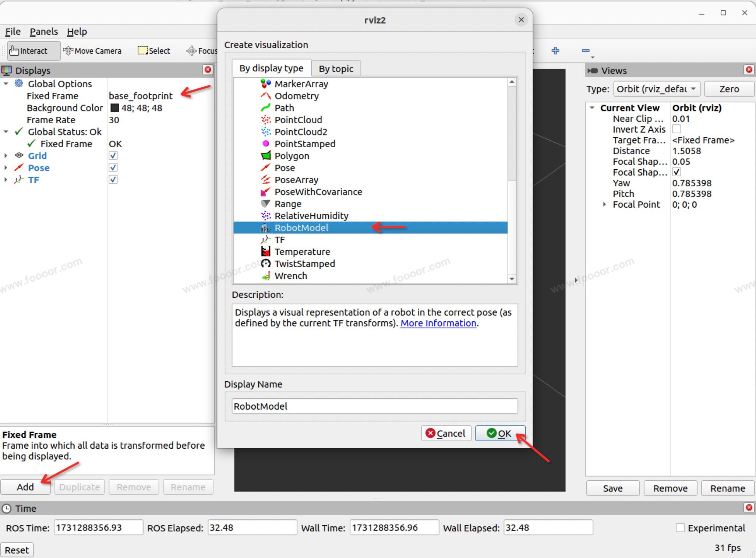Viewport: 756px width, 558px height.
Task: Click the Background Color swatch
Action: pyautogui.click(x=115, y=108)
